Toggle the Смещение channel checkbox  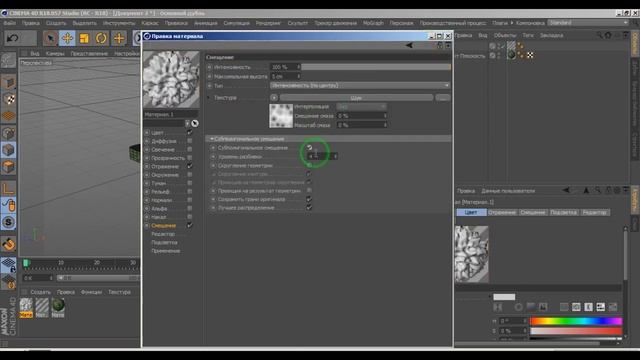pos(189,225)
